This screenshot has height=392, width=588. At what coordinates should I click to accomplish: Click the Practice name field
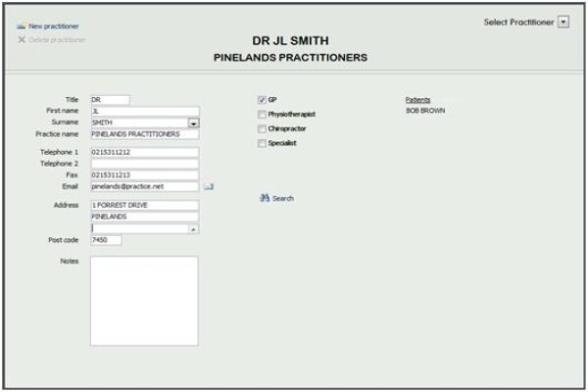[x=145, y=134]
